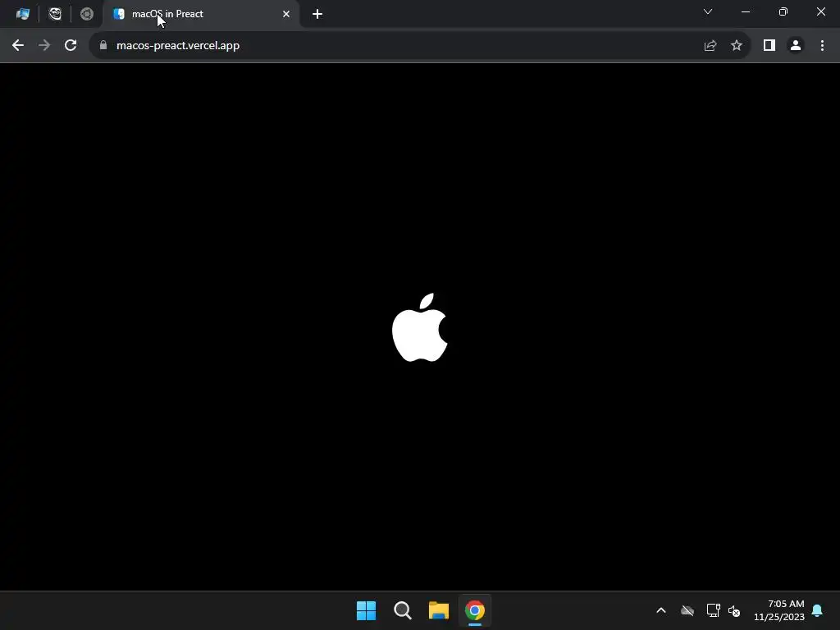View site info via the lock icon
Image resolution: width=840 pixels, height=630 pixels.
click(x=103, y=46)
